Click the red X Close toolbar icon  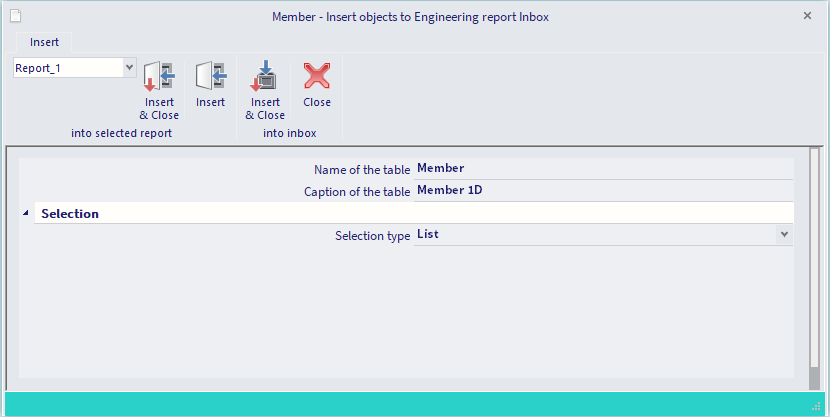(317, 76)
